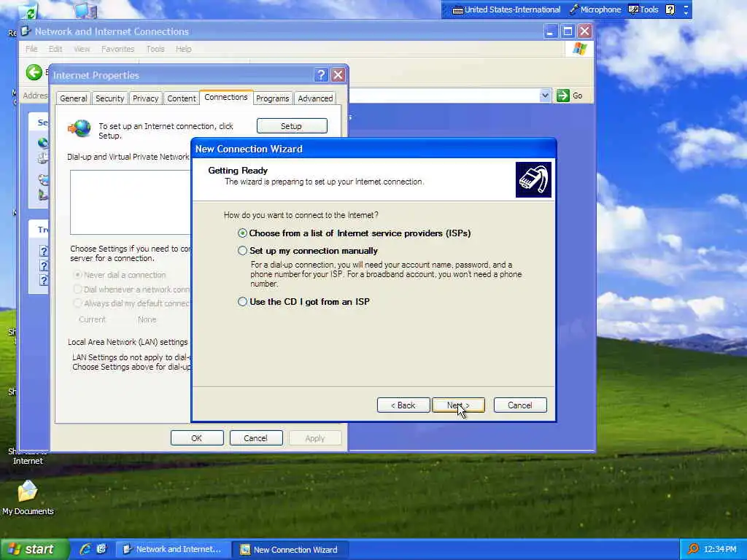The image size is (747, 560).
Task: Click OK in Internet Properties dialog
Action: tap(197, 438)
